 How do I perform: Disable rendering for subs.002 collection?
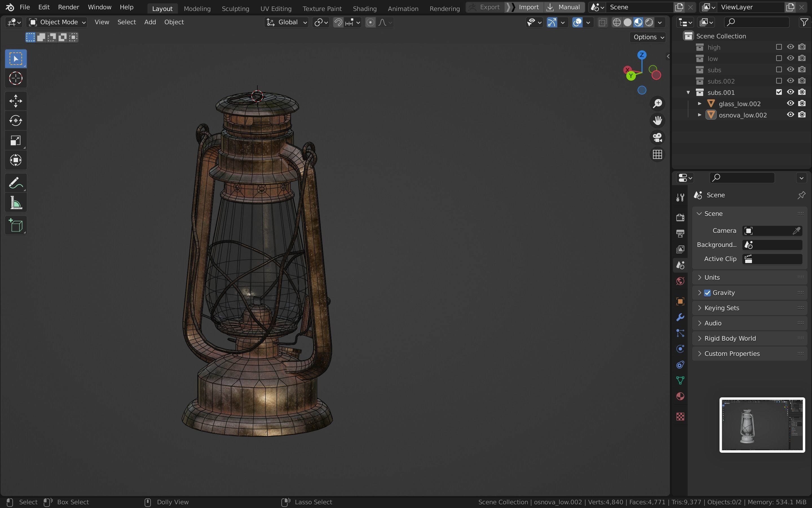click(x=802, y=81)
